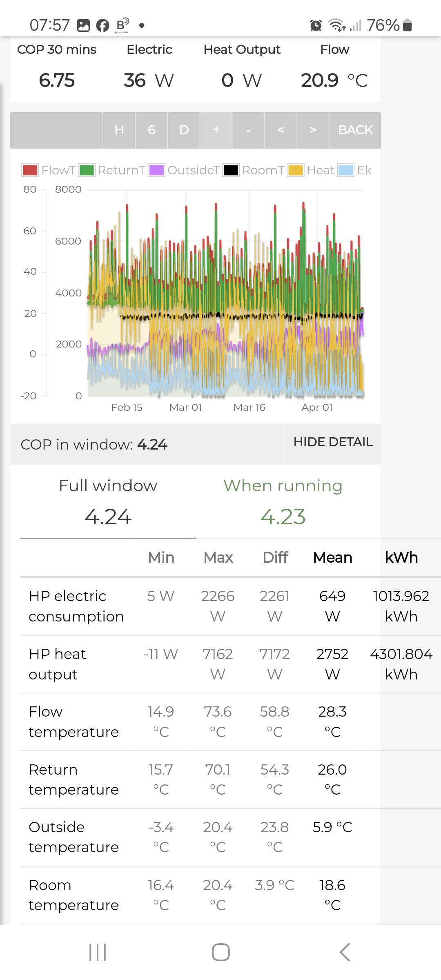Tap the Android back arrow
Viewport: 441px width, 980px height.
[x=345, y=952]
